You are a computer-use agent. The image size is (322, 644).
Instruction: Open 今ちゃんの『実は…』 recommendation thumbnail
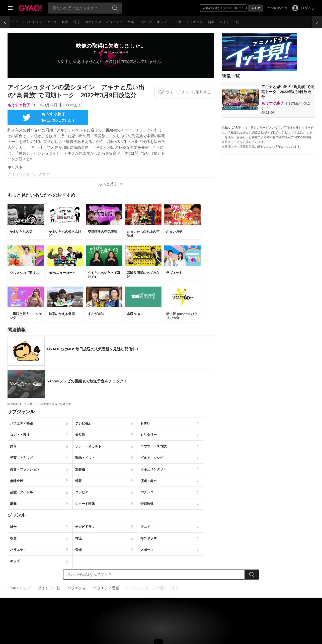tap(26, 256)
